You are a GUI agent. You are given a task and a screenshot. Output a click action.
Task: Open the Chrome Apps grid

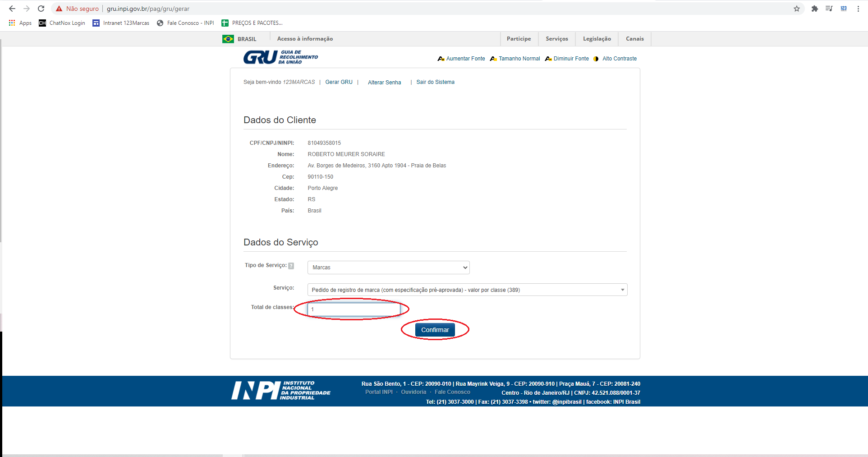point(11,23)
